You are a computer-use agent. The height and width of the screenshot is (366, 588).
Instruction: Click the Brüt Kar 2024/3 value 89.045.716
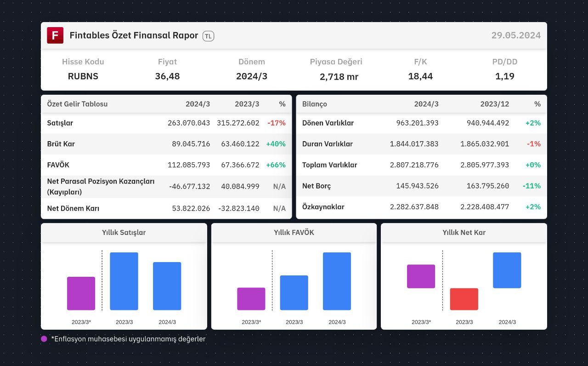click(x=191, y=144)
